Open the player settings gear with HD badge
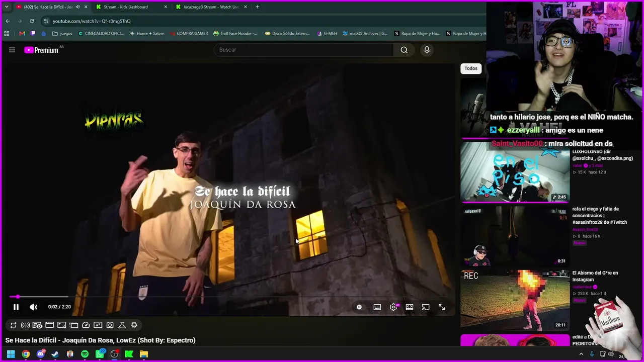 393,307
